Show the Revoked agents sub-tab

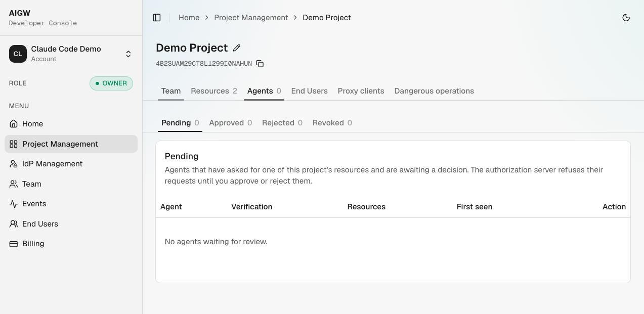[x=332, y=123]
